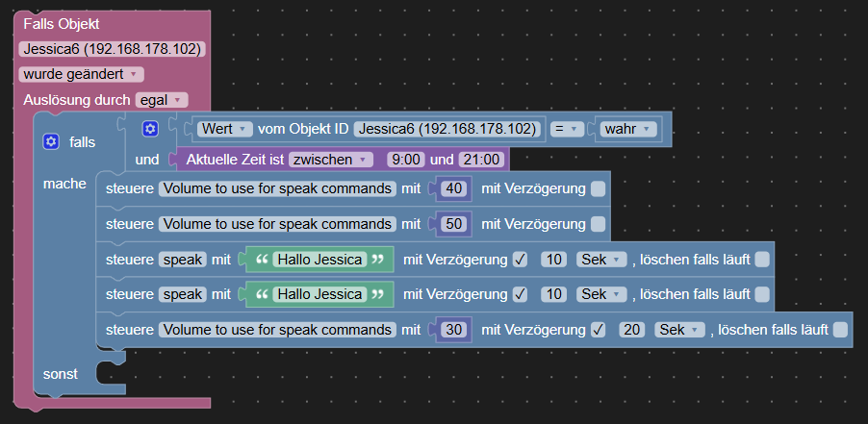Screen dimensions: 868x424
Task: Click the Jessica6 object ID in trigger block
Action: [x=113, y=49]
